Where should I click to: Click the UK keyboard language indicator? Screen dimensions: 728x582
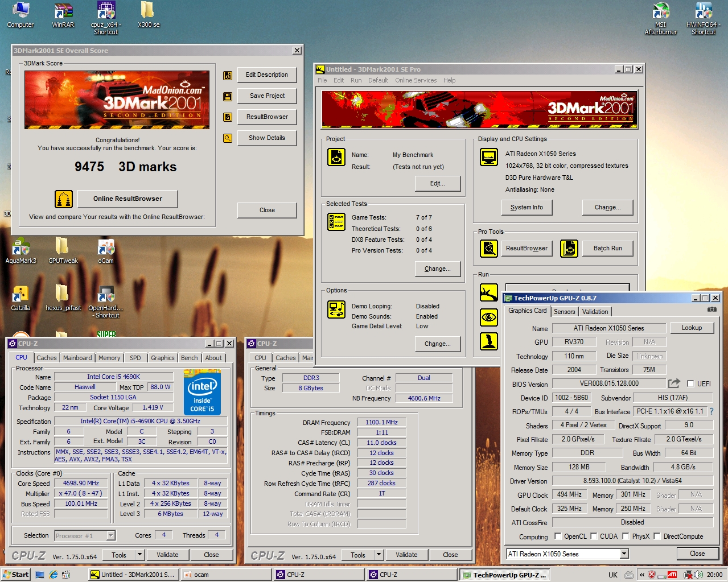612,575
